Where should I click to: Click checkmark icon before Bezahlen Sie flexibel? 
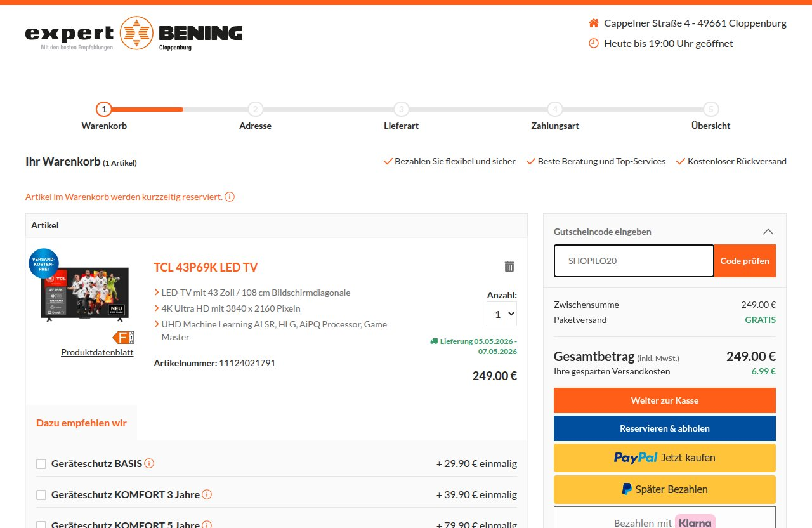[x=388, y=161]
